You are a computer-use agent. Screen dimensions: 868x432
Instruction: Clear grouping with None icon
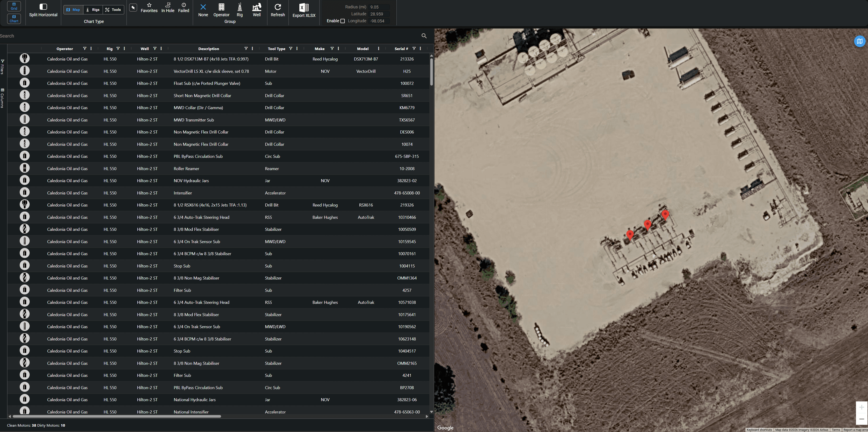pos(203,7)
